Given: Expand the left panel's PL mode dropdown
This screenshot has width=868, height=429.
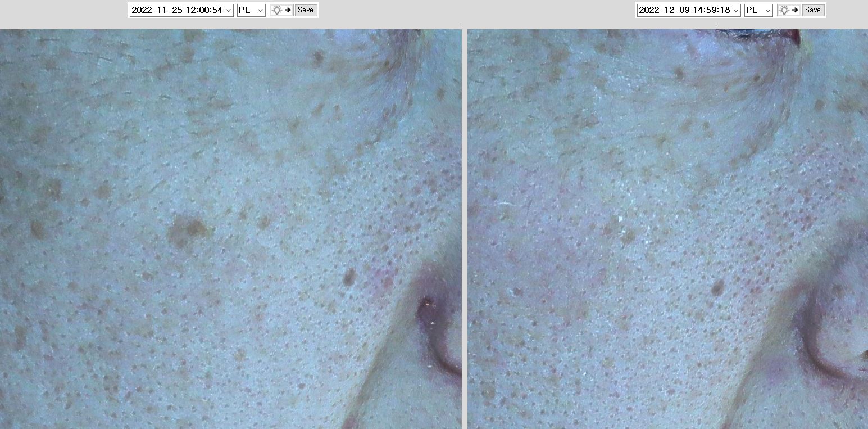Looking at the screenshot, I should tap(251, 10).
